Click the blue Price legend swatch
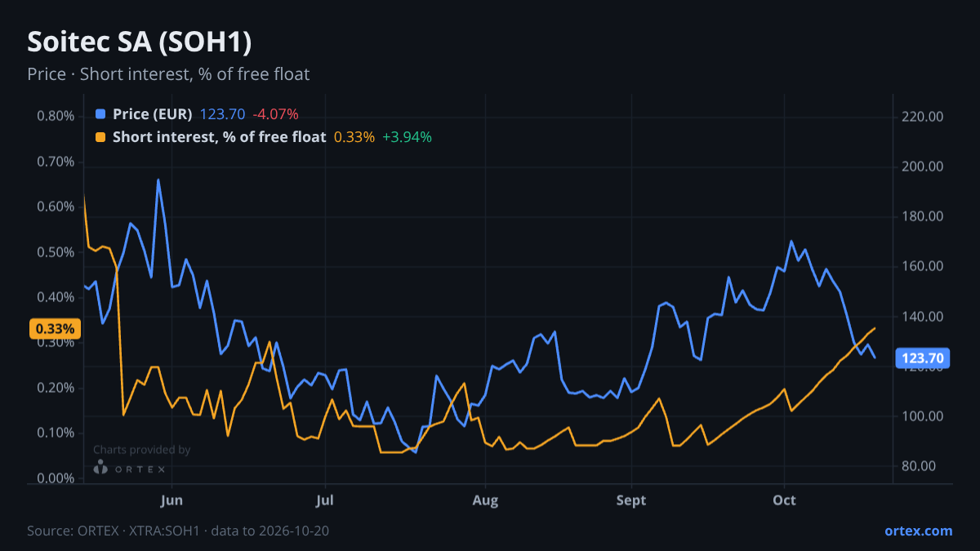The width and height of the screenshot is (980, 551). 100,113
